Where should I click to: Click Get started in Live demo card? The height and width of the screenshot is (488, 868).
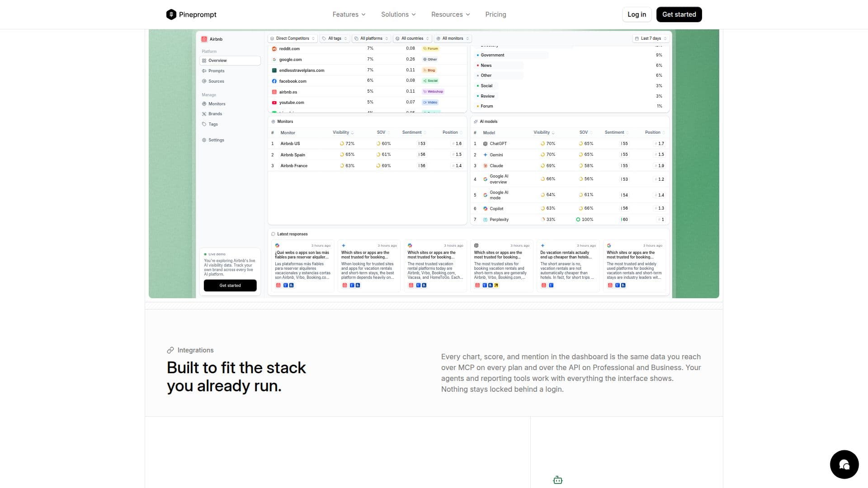click(230, 286)
